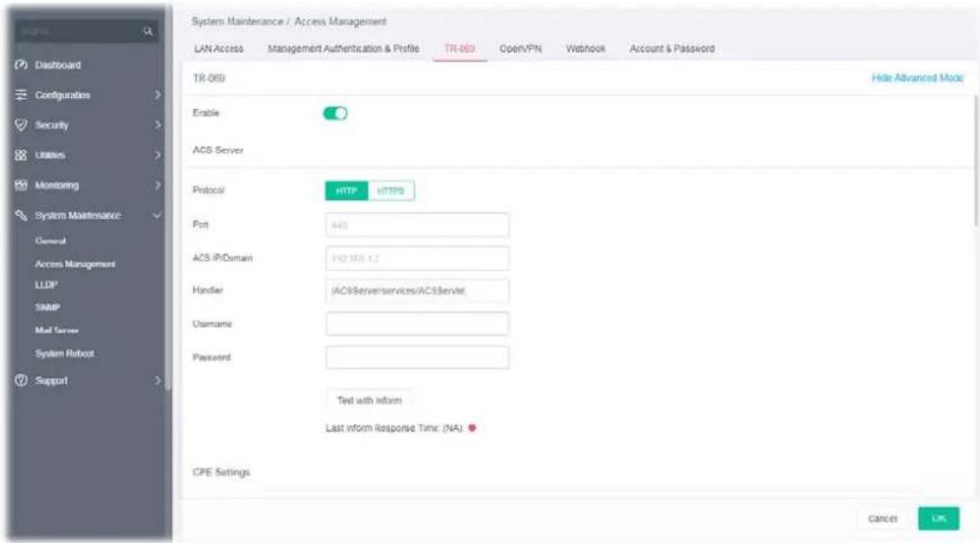Click the System Maintenance wrench icon

[22, 215]
